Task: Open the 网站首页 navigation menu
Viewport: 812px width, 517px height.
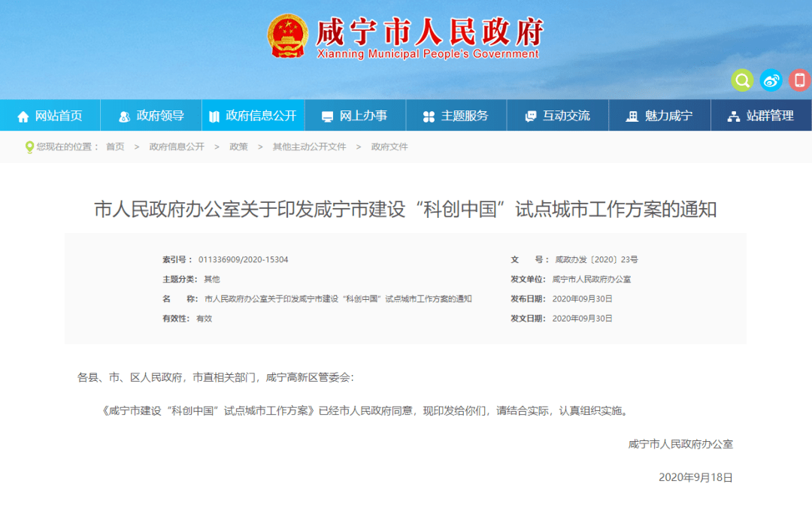Action: 50,116
